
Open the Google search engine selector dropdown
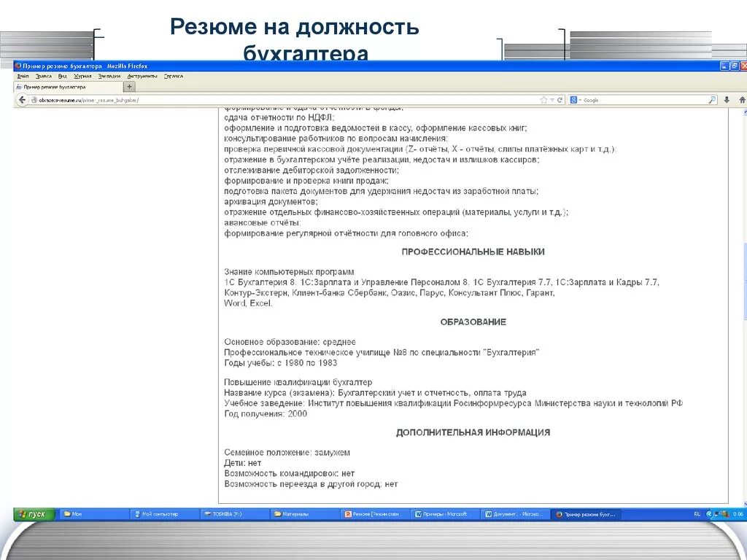[576, 100]
